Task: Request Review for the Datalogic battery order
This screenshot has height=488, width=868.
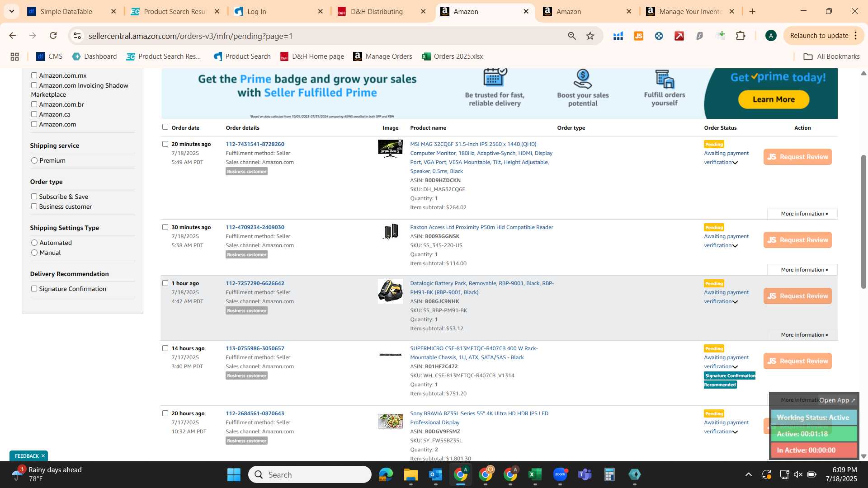Action: pos(797,296)
